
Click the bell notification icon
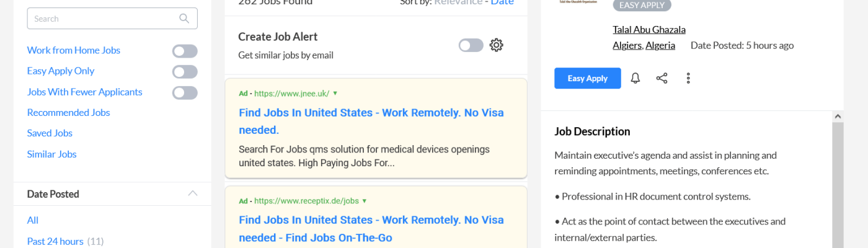(635, 78)
